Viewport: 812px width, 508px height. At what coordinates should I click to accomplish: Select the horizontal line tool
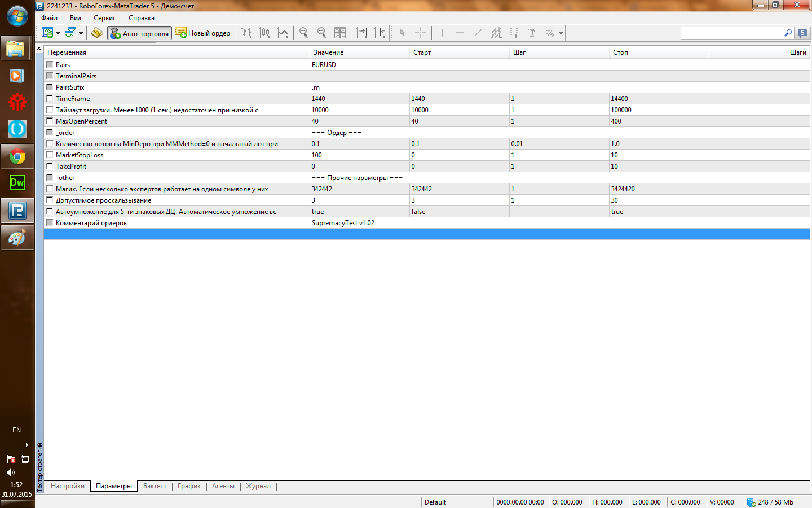(460, 33)
